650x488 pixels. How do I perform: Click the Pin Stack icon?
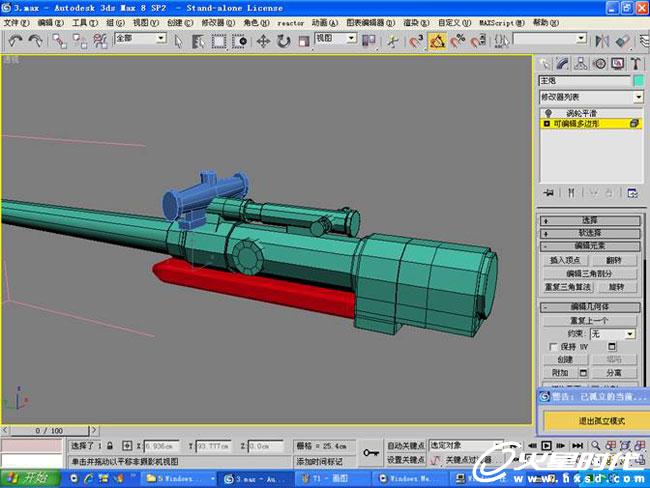pyautogui.click(x=548, y=193)
